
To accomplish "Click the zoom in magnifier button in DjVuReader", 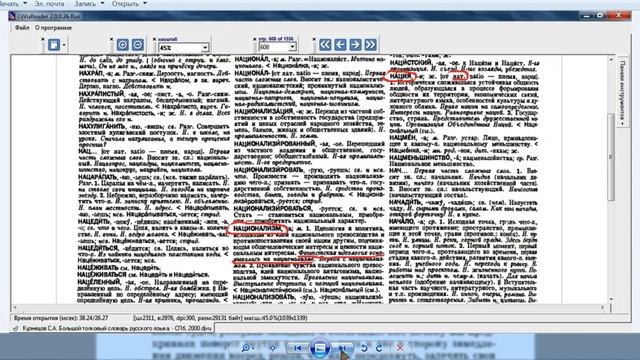I will 122,44.
